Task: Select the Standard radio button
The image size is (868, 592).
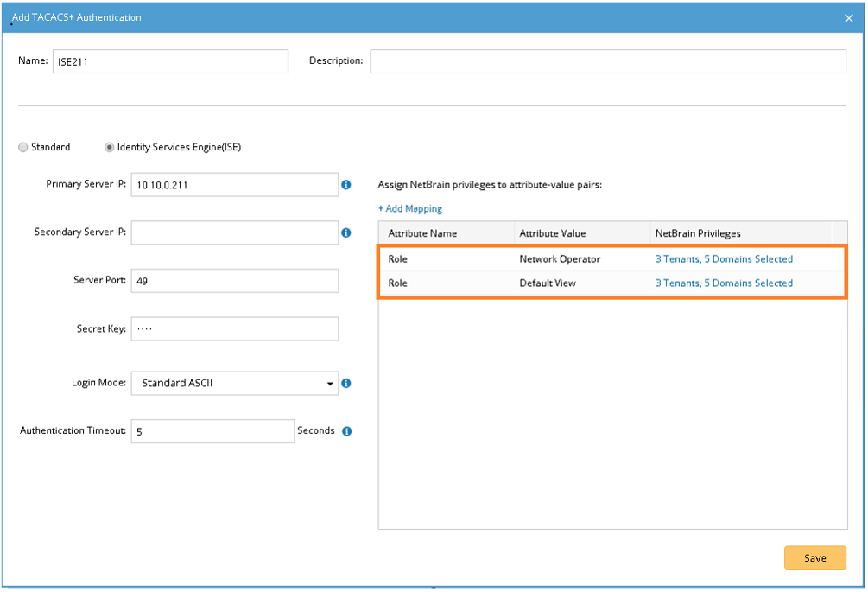Action: pyautogui.click(x=23, y=147)
